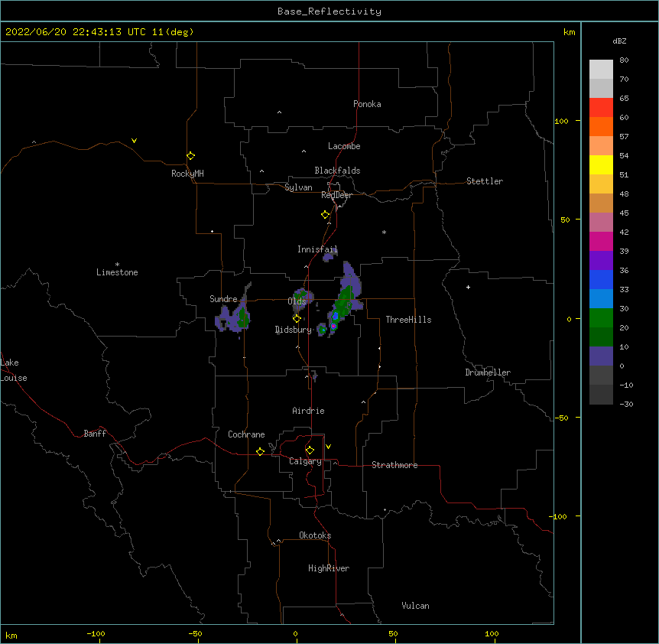Click the yellow V marker northwest of RockyMH
Image resolution: width=659 pixels, height=644 pixels.
[134, 141]
